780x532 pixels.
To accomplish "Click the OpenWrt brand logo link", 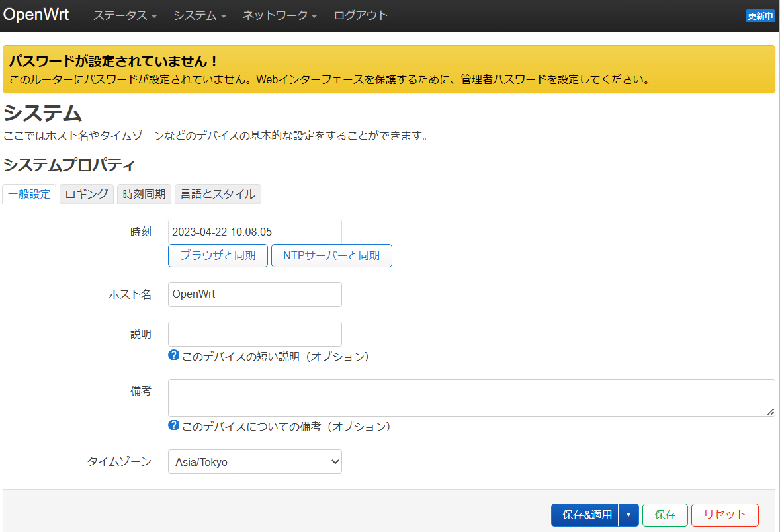I will [36, 15].
